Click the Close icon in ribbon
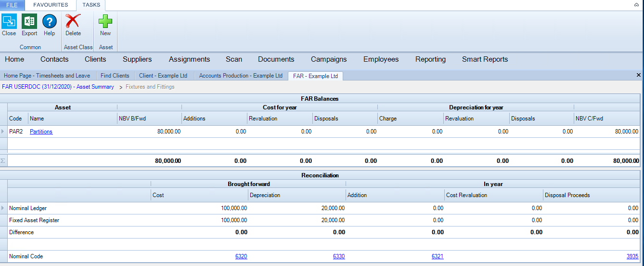Screen dimensions: 644x266 9,22
